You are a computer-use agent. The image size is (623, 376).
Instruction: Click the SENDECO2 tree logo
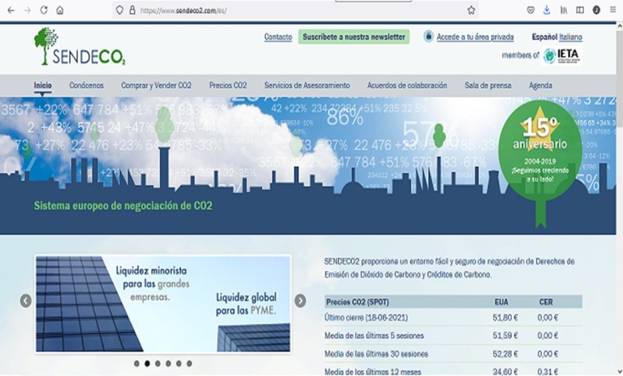click(x=80, y=47)
